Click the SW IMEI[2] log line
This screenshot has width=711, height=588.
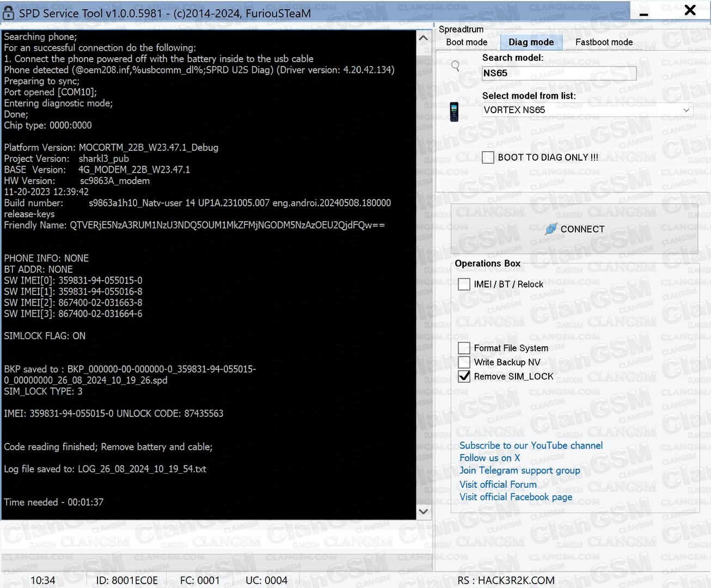[x=73, y=303]
